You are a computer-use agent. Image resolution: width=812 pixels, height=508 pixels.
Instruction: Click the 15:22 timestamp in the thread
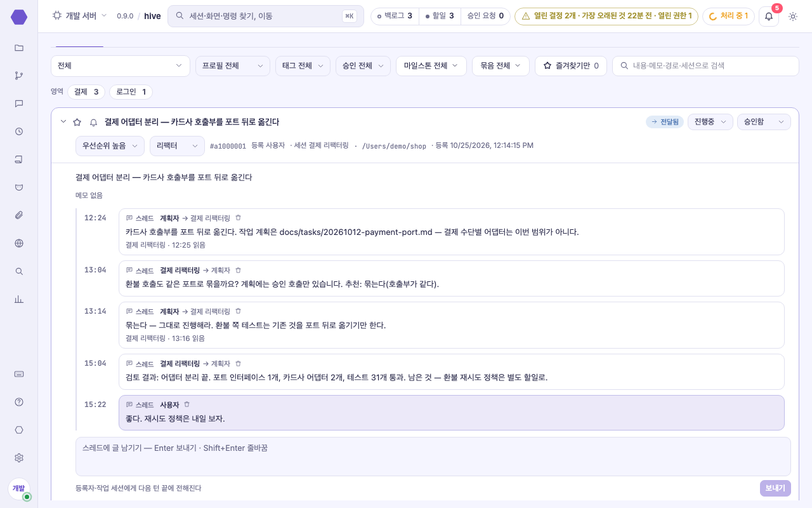[95, 404]
